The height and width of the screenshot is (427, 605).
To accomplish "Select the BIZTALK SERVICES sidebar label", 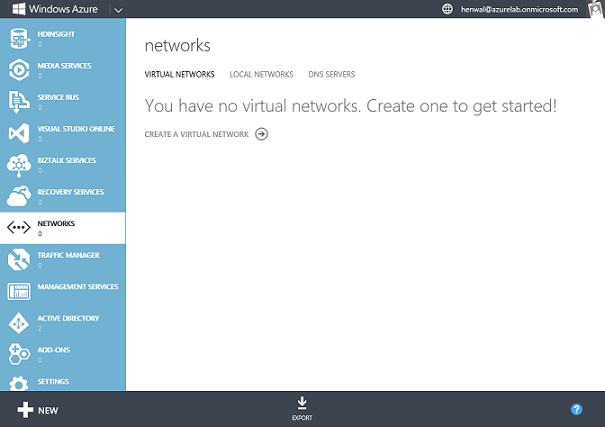I will 67,160.
